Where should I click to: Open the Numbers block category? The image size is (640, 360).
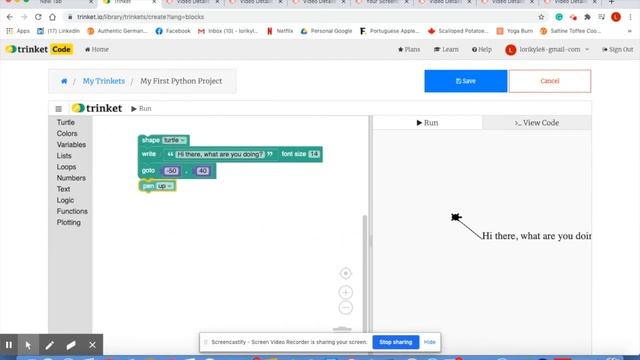(x=71, y=178)
